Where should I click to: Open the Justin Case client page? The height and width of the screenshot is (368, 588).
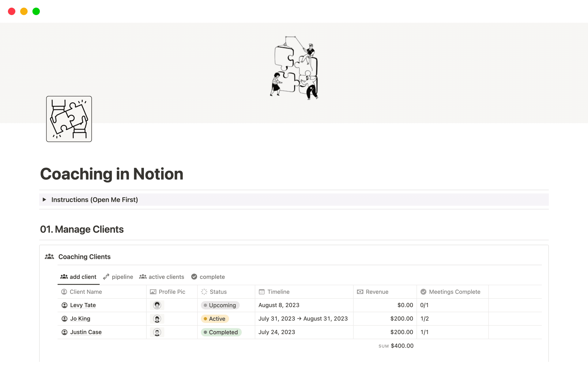coord(86,332)
